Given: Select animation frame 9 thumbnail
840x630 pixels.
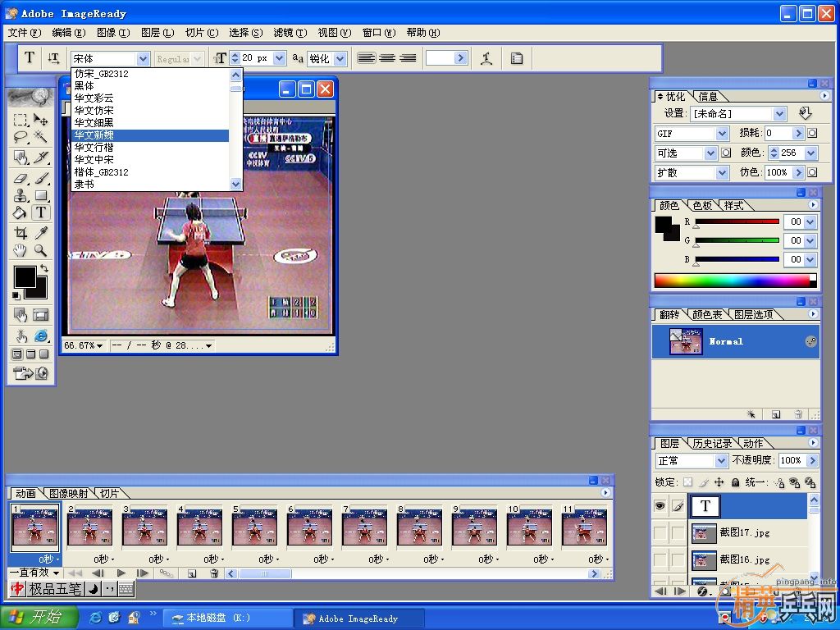Looking at the screenshot, I should (474, 527).
